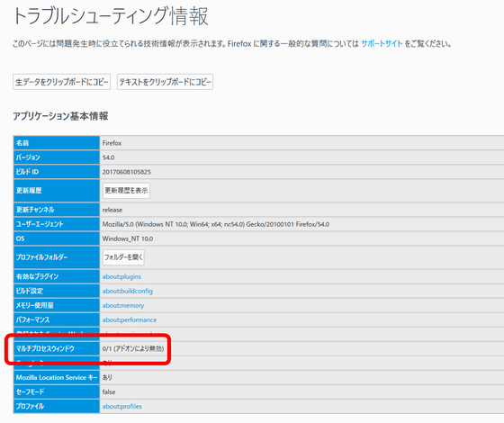Open the about:plugins link
Viewport: 504px width, 423px height.
point(121,277)
